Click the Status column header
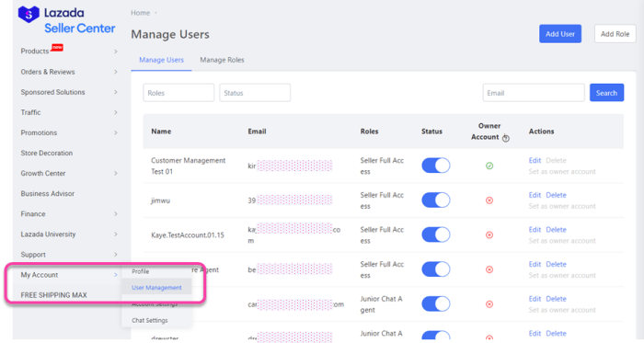 tap(431, 131)
